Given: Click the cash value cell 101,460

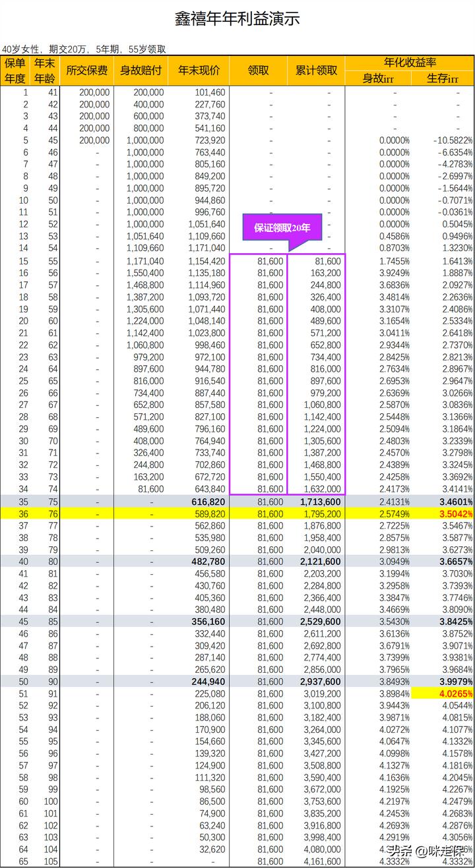Looking at the screenshot, I should (x=210, y=92).
